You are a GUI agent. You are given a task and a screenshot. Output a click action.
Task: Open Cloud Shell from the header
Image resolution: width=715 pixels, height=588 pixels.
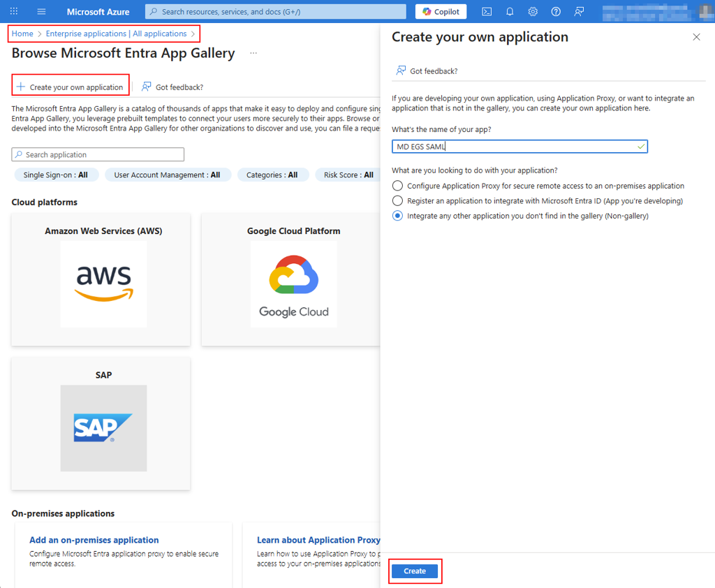click(487, 12)
